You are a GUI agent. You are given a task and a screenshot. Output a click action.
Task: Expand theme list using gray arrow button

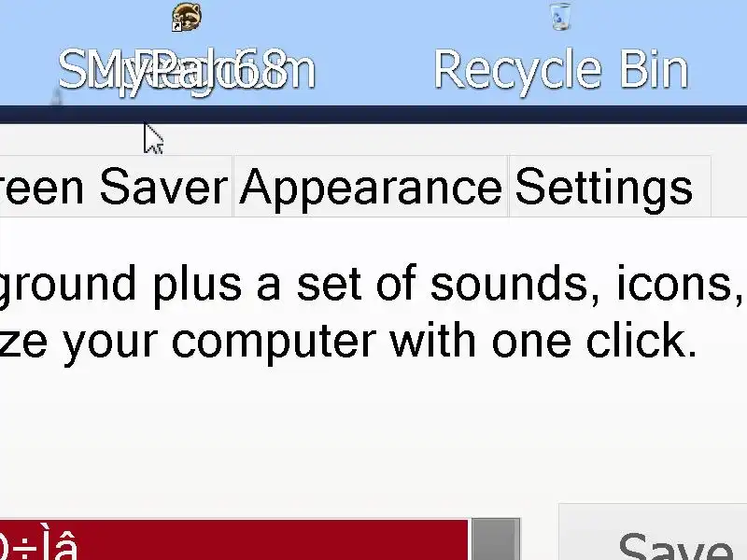pos(496,540)
